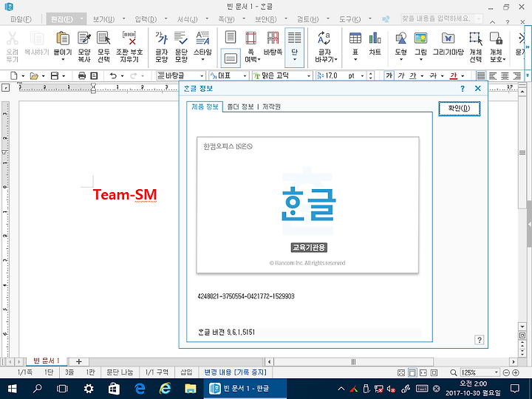Click Erase Typesetting Marks (조판 부호 지우기) icon
This screenshot has width=532, height=399.
pyautogui.click(x=129, y=38)
